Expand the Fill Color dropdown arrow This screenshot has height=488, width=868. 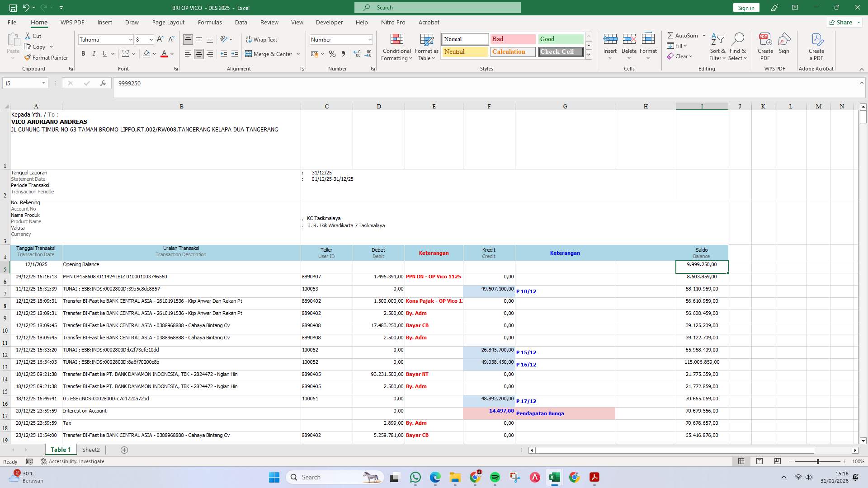coord(154,54)
